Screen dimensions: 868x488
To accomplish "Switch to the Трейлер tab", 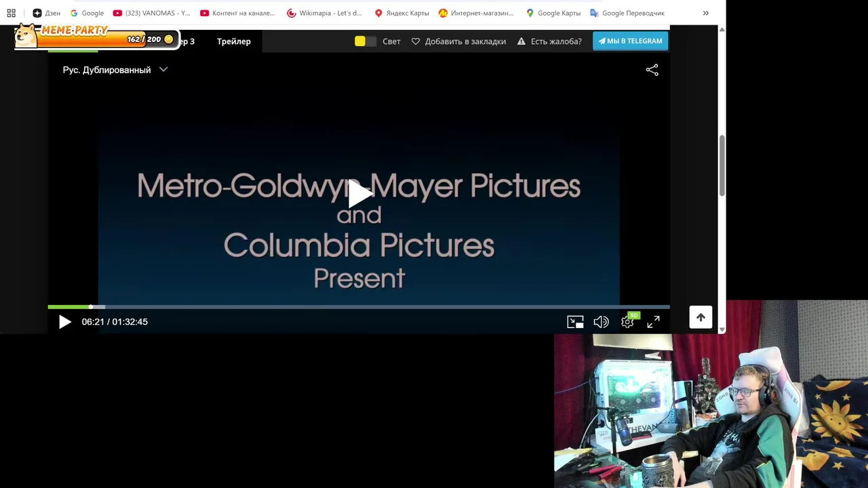I will pos(234,41).
